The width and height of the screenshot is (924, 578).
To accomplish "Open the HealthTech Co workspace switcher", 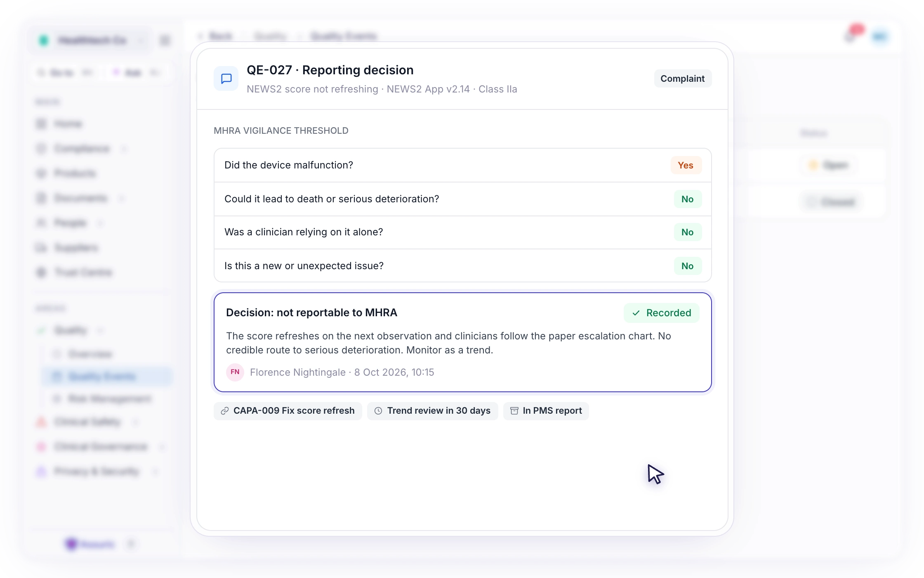I will point(92,40).
